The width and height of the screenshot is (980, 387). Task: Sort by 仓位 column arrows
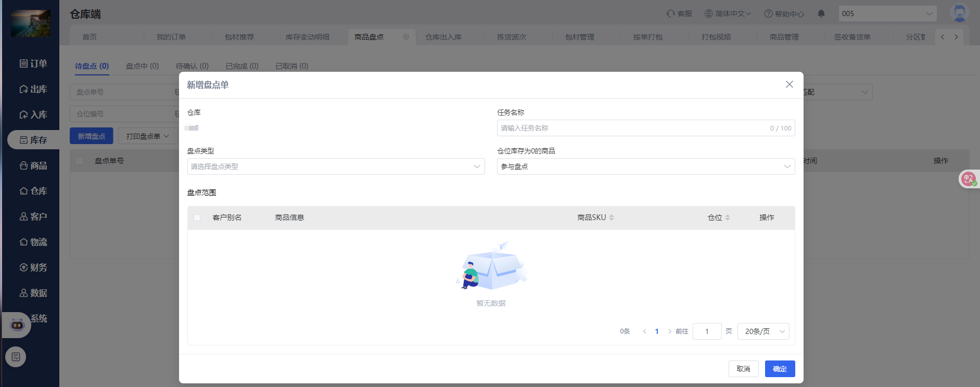click(x=728, y=217)
